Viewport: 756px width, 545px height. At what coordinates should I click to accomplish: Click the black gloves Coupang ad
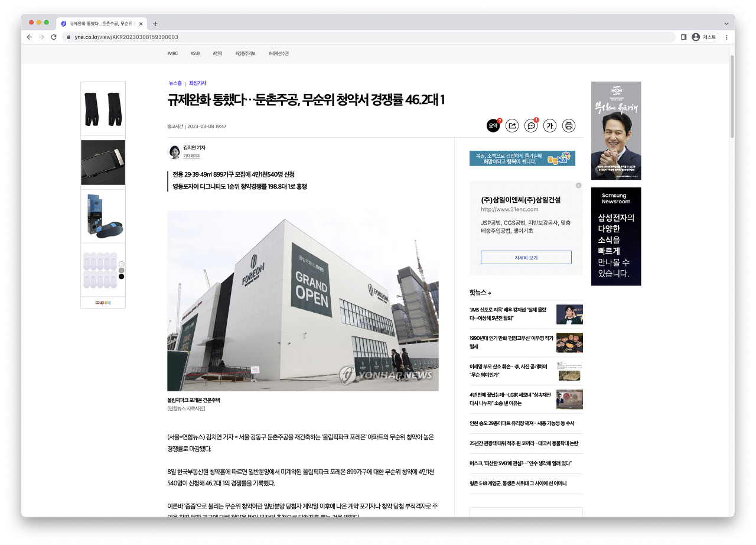click(x=103, y=109)
